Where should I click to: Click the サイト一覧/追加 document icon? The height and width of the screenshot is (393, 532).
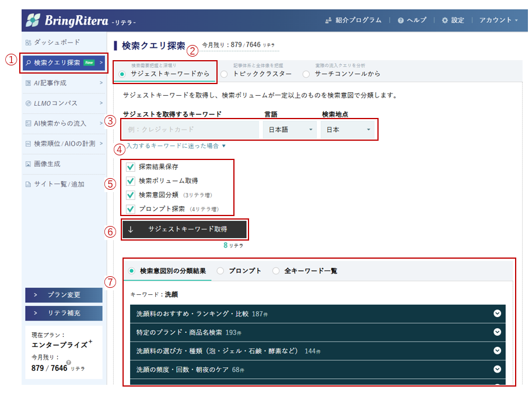(29, 184)
